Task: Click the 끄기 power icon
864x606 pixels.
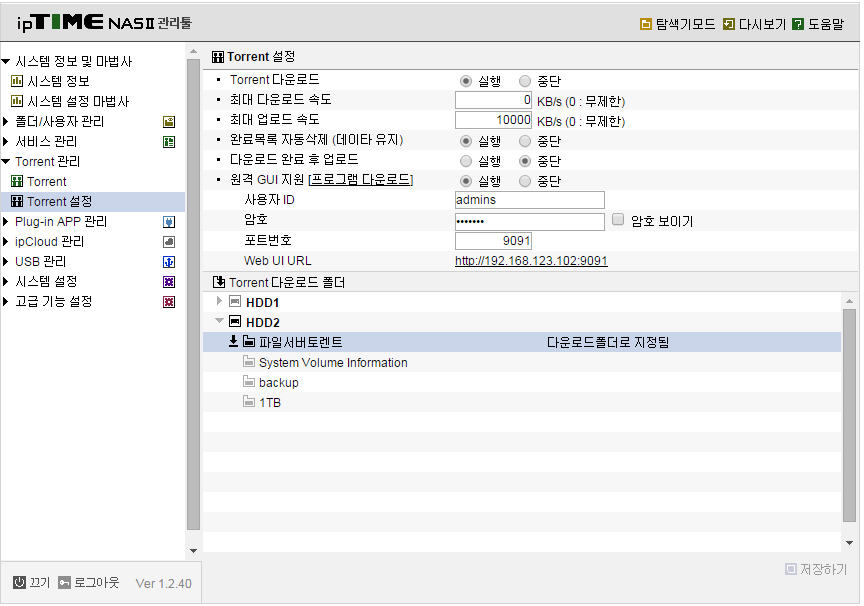Action: click(19, 583)
